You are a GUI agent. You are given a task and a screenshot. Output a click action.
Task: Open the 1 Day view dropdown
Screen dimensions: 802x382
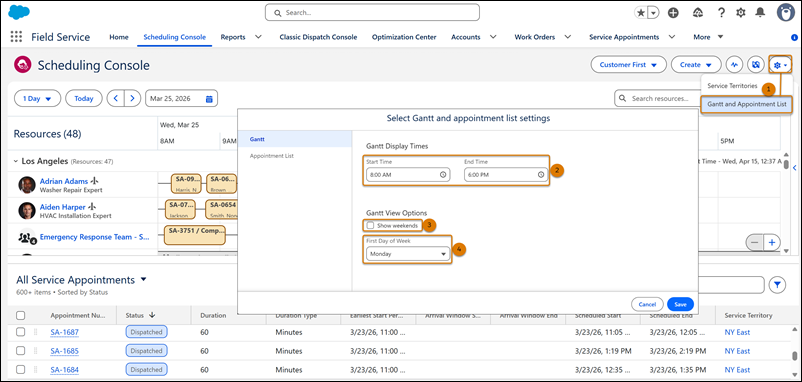click(x=37, y=99)
